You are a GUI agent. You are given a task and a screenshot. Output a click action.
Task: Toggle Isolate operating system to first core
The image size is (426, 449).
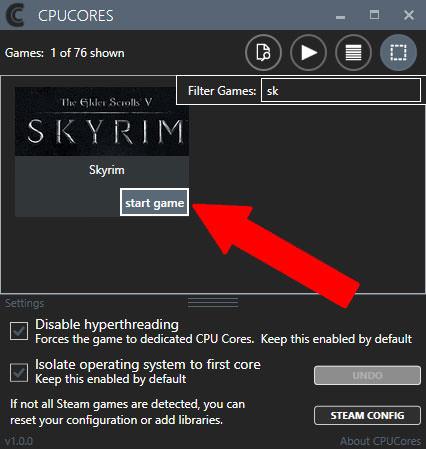[19, 372]
